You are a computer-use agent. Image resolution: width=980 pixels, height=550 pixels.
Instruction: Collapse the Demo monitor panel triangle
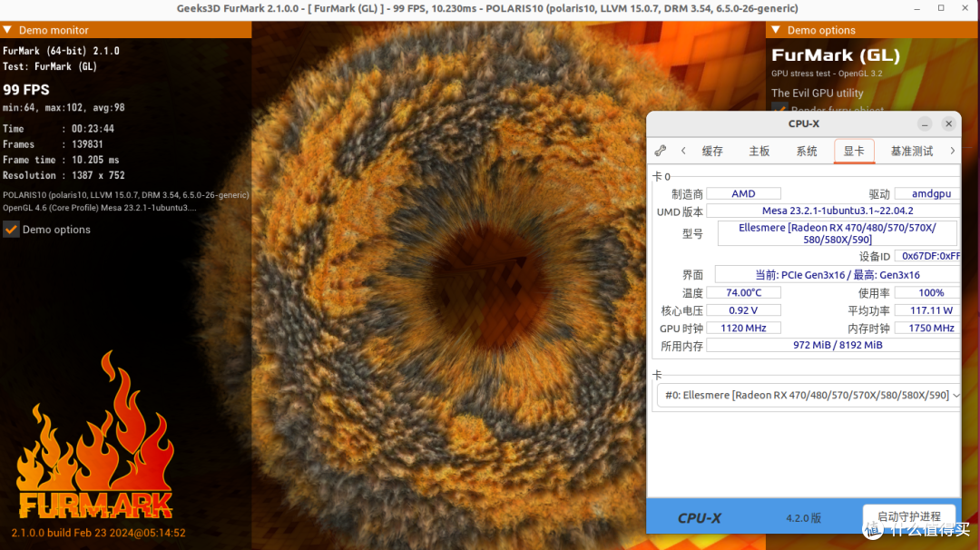(x=7, y=30)
